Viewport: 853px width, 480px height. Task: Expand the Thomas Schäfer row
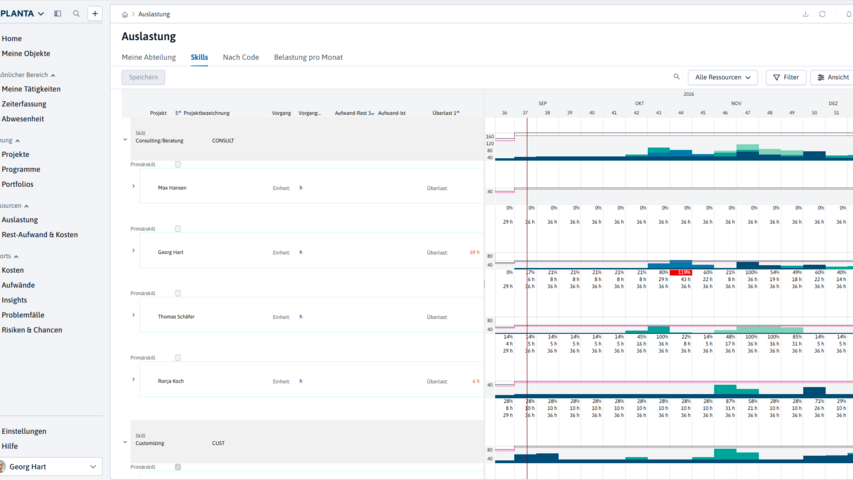133,315
